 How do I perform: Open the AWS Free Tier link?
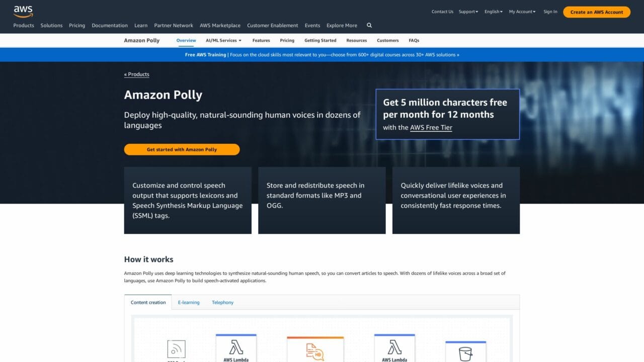tap(431, 127)
